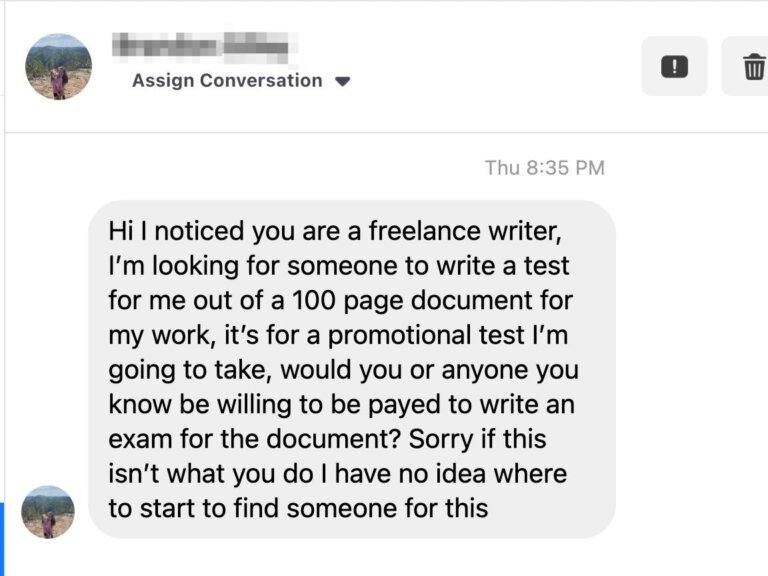Image resolution: width=768 pixels, height=576 pixels.
Task: Open the Assign Conversation dropdown
Action: (227, 81)
